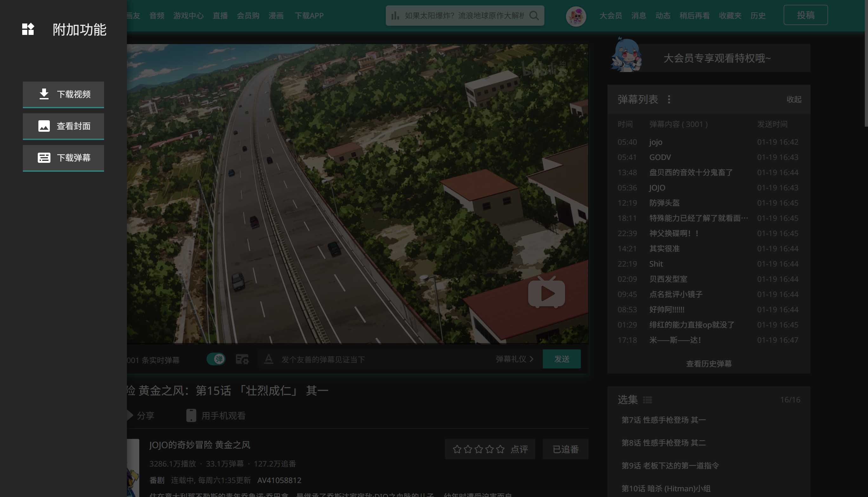This screenshot has width=868, height=497.
Task: Collapse danmaku list via 收起
Action: coord(794,99)
